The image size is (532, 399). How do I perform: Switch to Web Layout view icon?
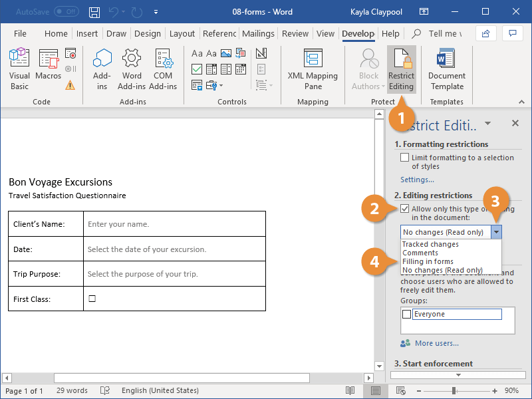(401, 390)
